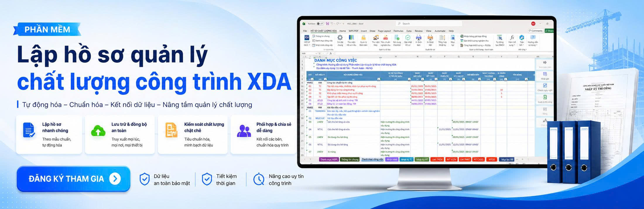
Task: Select HỒ SƠ CHẤT LƯỢNG XDA tab
Action: click(323, 31)
